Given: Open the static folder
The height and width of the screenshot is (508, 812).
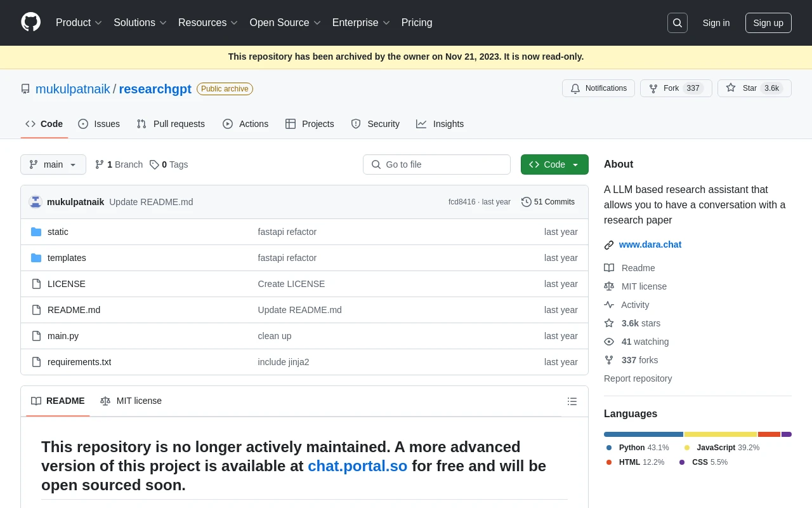Looking at the screenshot, I should (58, 232).
